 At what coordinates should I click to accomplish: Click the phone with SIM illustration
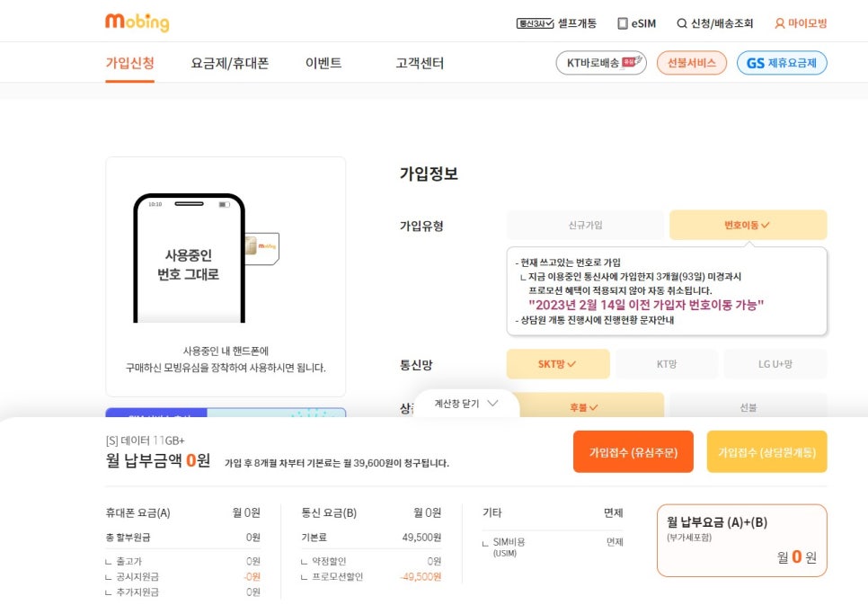pos(206,258)
